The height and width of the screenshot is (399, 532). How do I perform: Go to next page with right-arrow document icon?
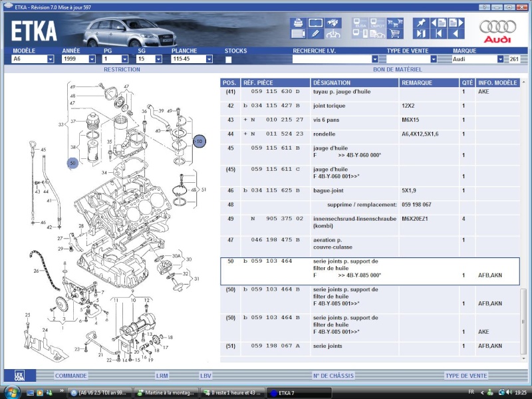(x=456, y=23)
